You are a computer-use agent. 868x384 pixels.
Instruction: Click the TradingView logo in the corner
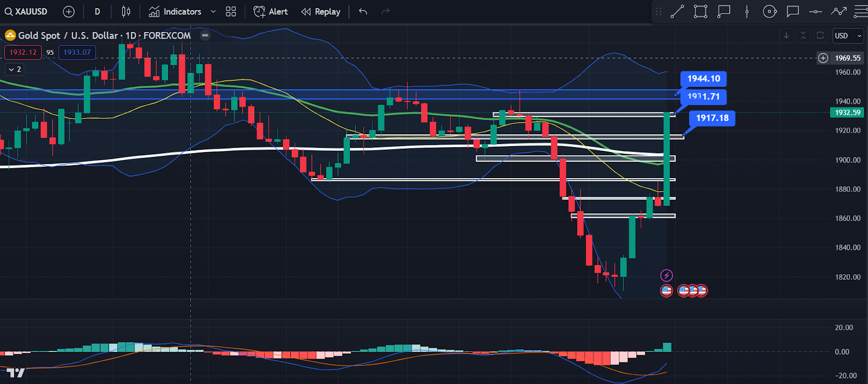point(16,373)
